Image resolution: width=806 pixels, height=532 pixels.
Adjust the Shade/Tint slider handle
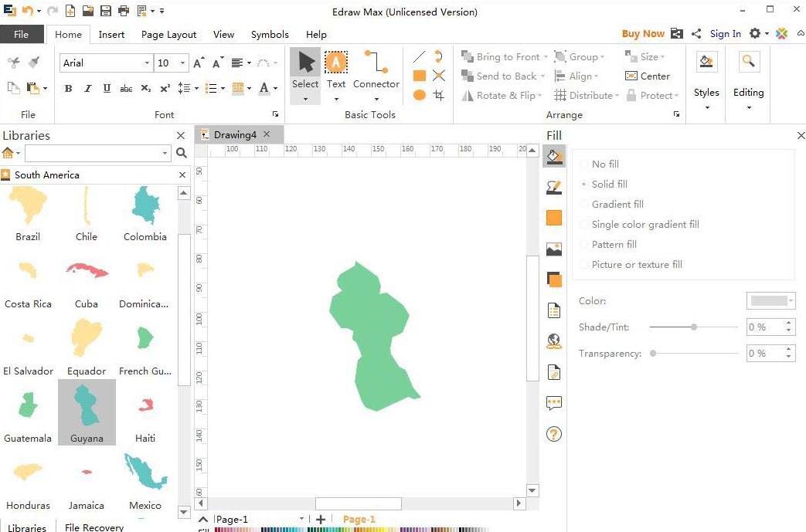[x=694, y=327]
